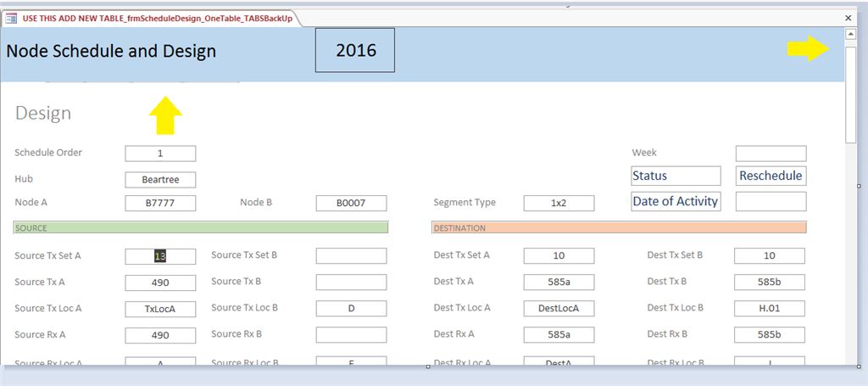Click the Source Tx Set A field
Viewport: 868px width, 386px height.
160,256
